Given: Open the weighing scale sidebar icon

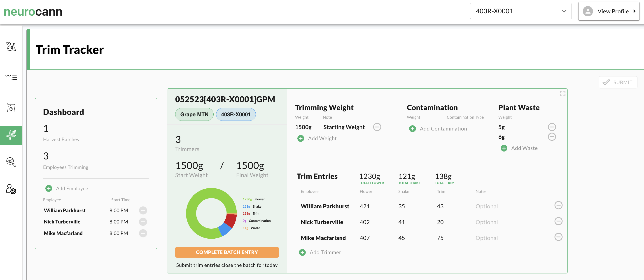Looking at the screenshot, I should [x=11, y=107].
